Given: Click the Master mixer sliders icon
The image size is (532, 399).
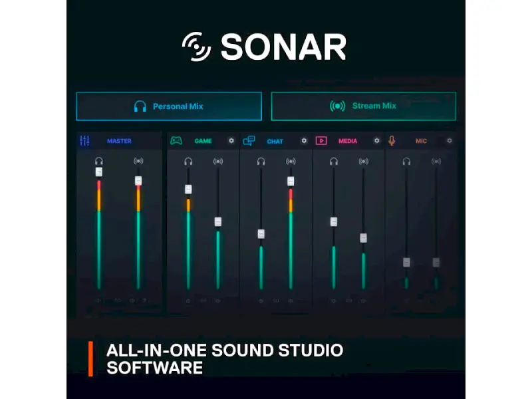Looking at the screenshot, I should point(84,140).
